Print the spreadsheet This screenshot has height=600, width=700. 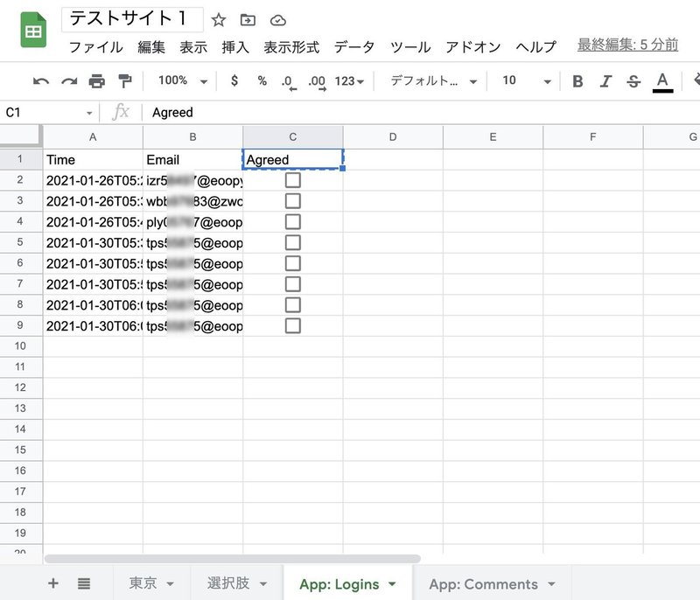point(97,81)
